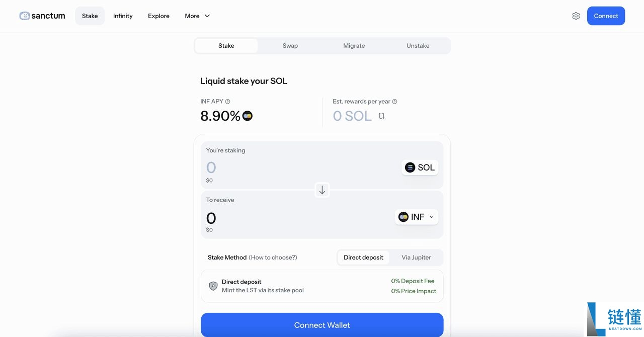Click the SOL token selector
The image size is (644, 337).
(420, 167)
